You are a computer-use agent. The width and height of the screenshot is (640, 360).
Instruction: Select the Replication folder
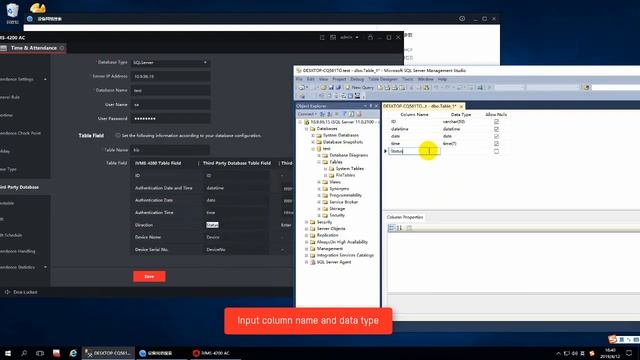click(327, 235)
